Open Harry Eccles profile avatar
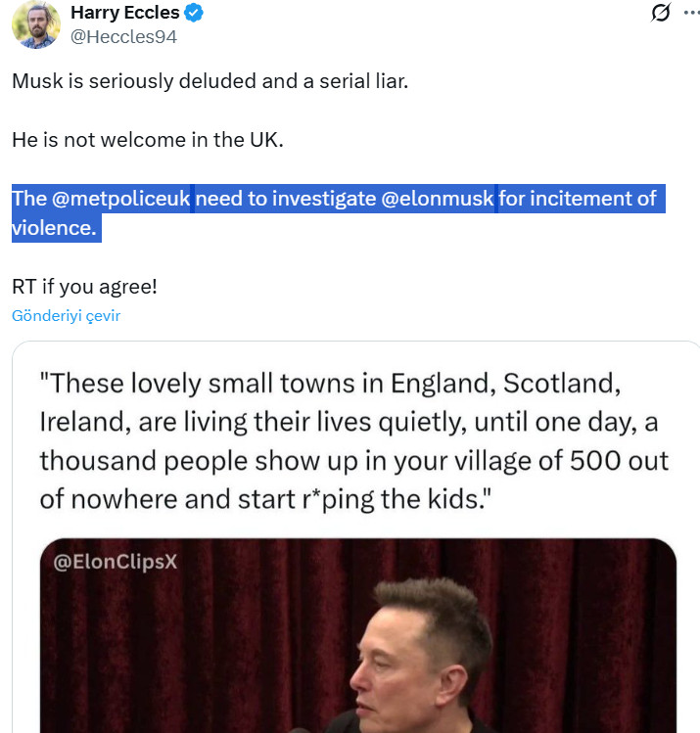The image size is (700, 733). point(35,24)
